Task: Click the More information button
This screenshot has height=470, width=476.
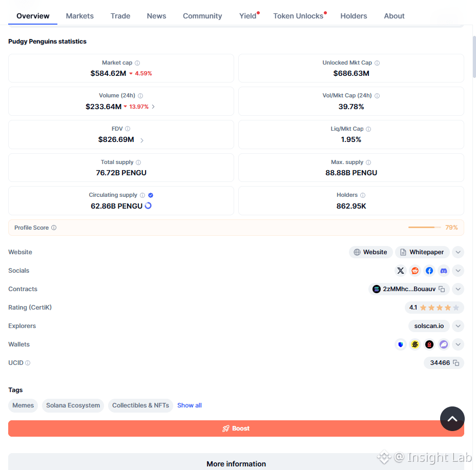Action: click(x=236, y=462)
